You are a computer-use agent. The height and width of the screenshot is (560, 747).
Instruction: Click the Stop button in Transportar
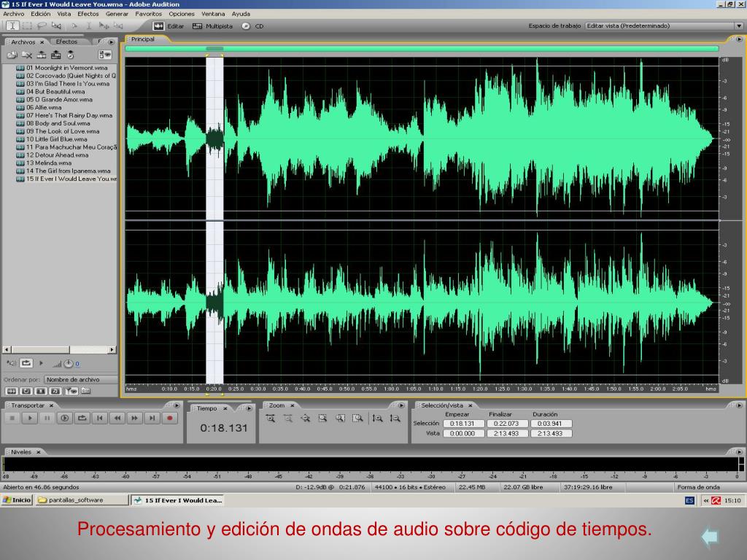12,418
